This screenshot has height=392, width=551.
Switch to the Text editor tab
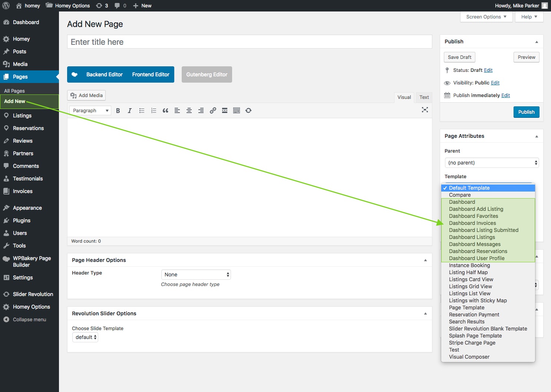(424, 97)
